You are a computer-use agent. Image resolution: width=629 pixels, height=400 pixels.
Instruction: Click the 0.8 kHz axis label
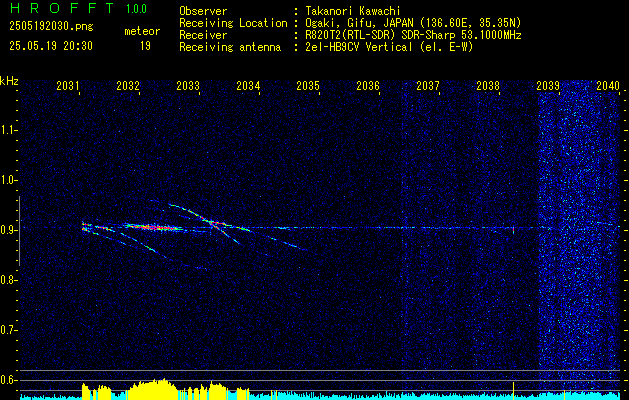click(x=8, y=280)
